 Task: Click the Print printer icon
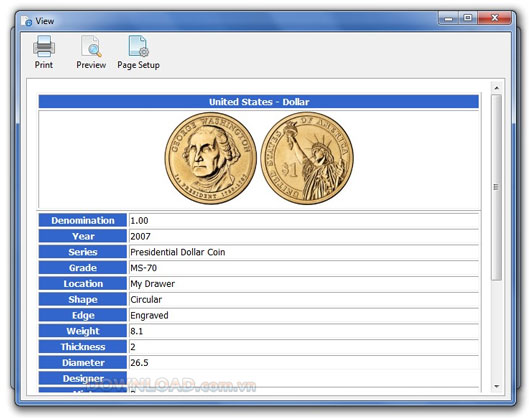[44, 46]
